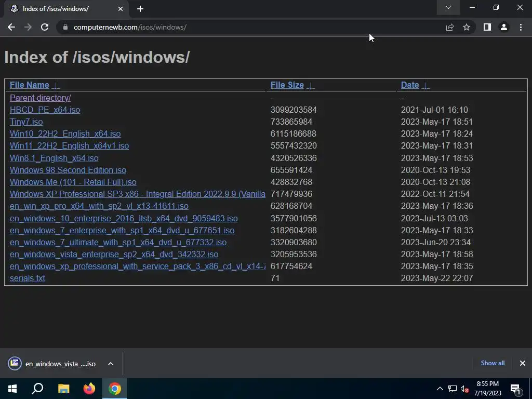Close the downloads bar

[523, 363]
